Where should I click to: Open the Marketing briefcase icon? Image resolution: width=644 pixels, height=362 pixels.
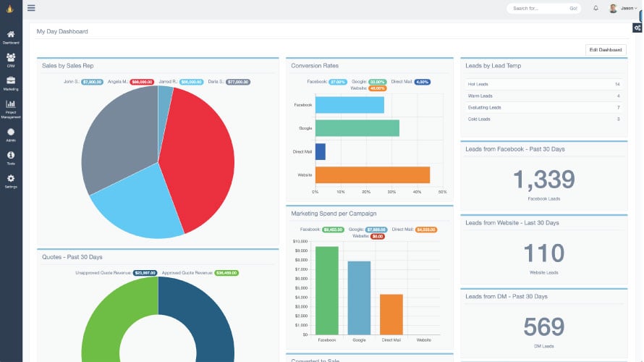pos(11,80)
